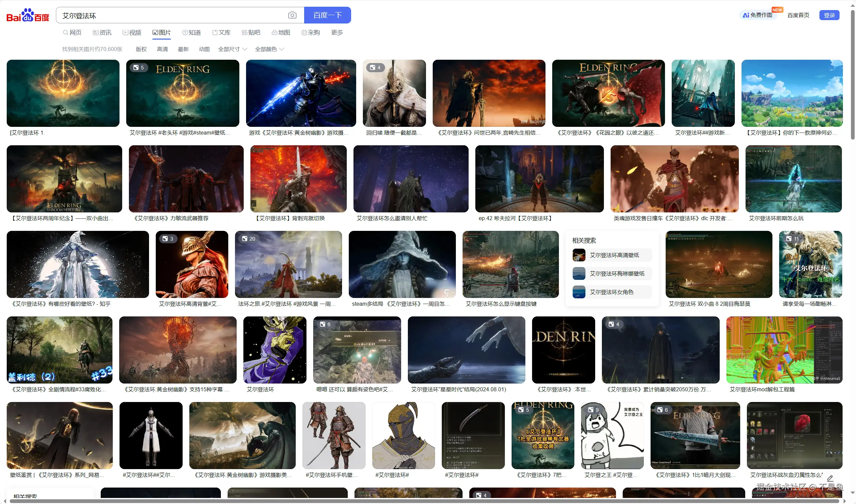Open the Ranni wallpaper thumbnail from 知乎

click(x=78, y=264)
